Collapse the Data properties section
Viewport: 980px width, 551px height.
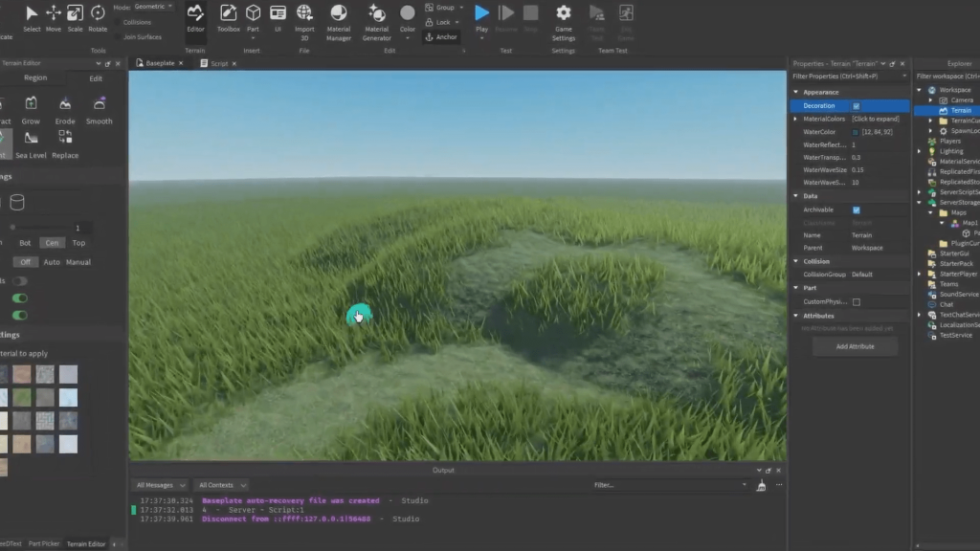click(795, 196)
